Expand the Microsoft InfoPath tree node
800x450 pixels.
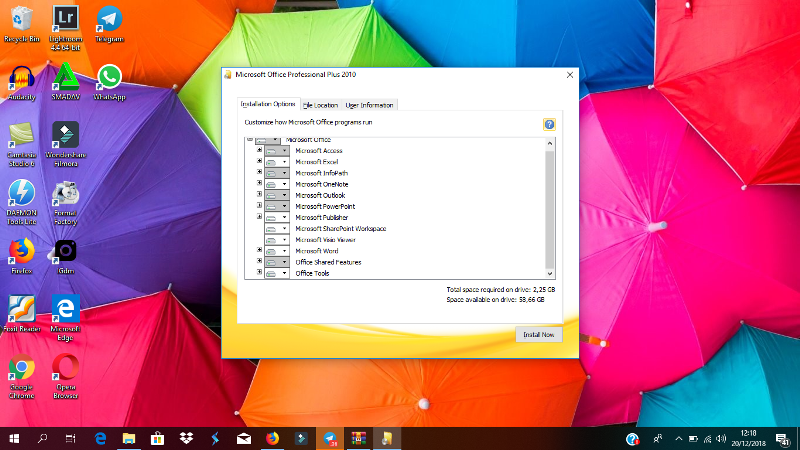tap(259, 172)
